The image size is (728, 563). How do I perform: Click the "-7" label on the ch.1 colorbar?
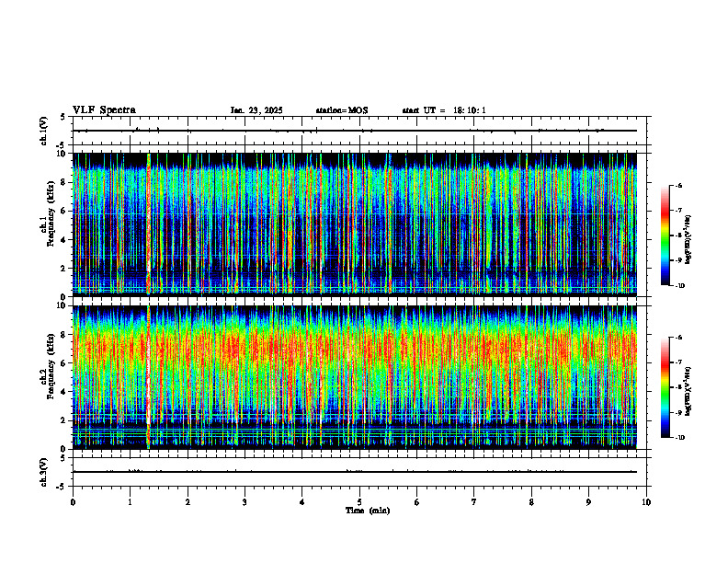pos(678,210)
